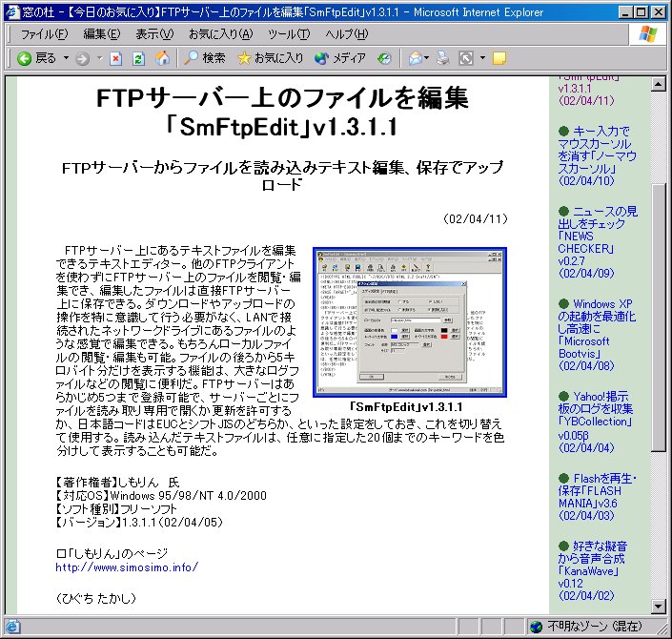Open the ヘルプ(H) menu

[x=346, y=34]
